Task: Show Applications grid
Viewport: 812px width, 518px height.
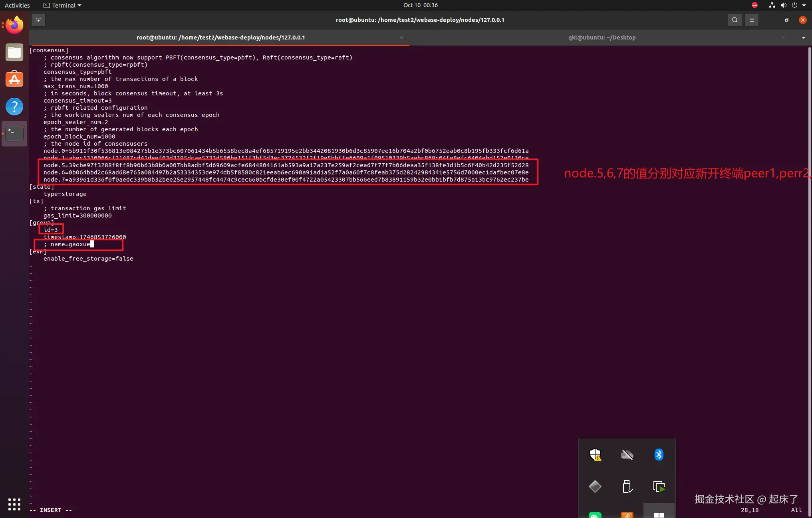Action: pyautogui.click(x=14, y=504)
